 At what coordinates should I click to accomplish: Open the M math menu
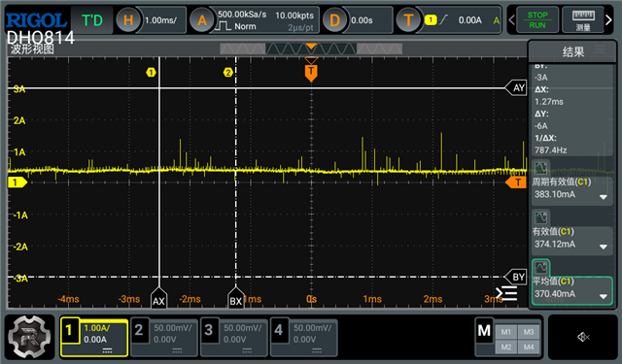point(484,331)
